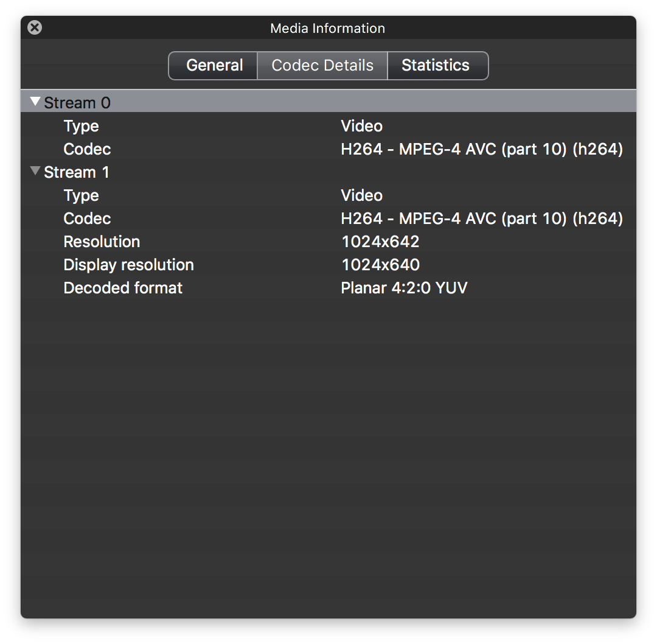The width and height of the screenshot is (657, 644).
Task: Switch to the General tab
Action: pyautogui.click(x=213, y=65)
